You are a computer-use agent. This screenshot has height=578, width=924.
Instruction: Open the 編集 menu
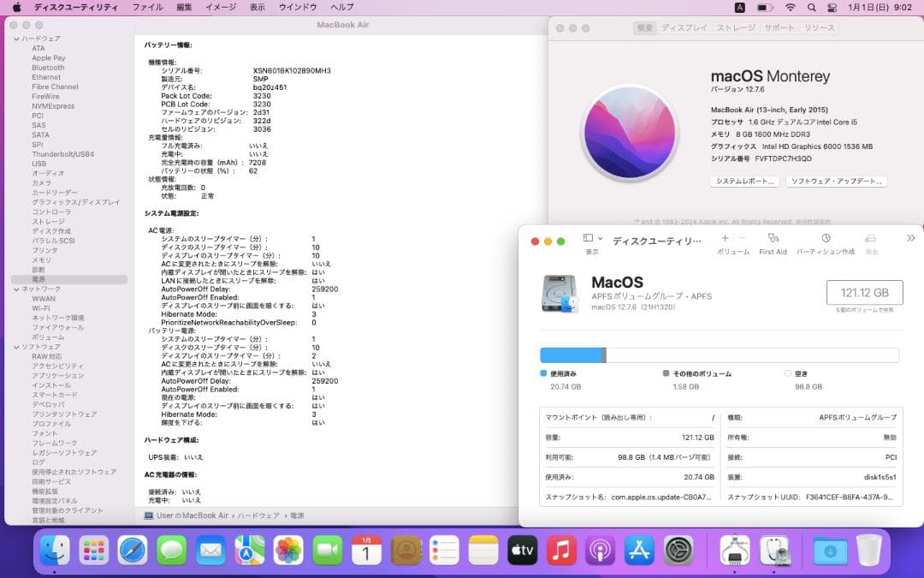pos(185,7)
